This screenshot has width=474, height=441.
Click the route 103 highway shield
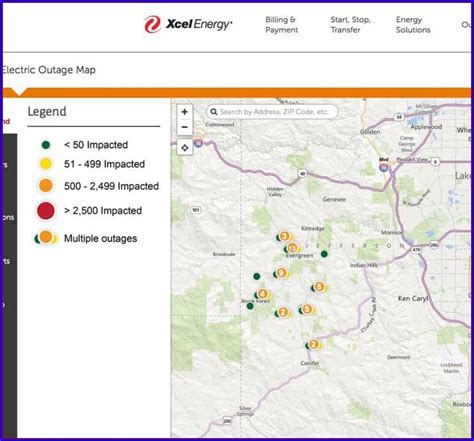196,210
